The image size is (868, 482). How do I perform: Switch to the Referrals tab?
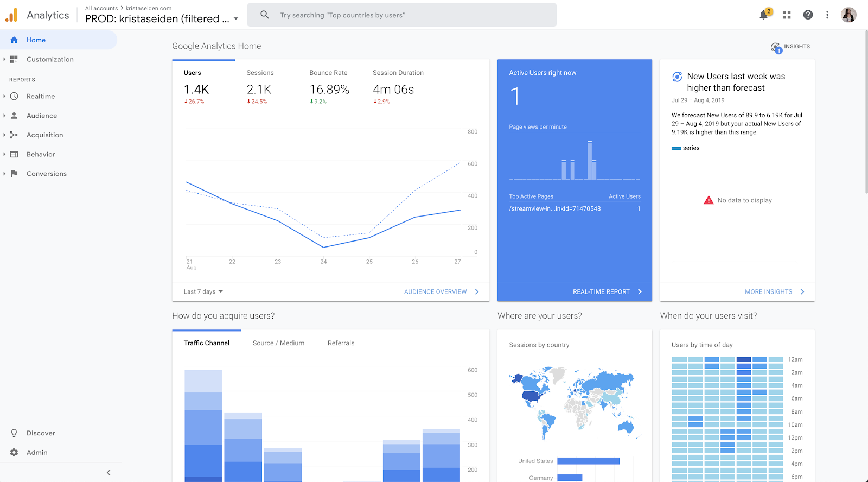point(341,343)
